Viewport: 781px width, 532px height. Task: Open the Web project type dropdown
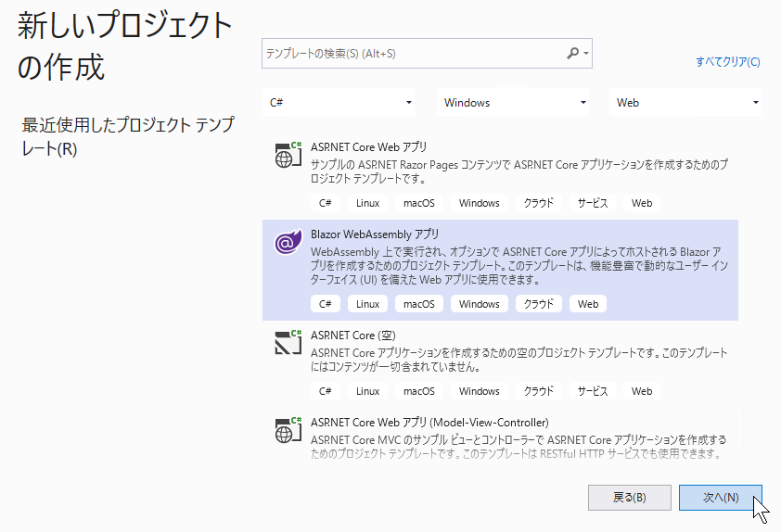click(x=687, y=103)
